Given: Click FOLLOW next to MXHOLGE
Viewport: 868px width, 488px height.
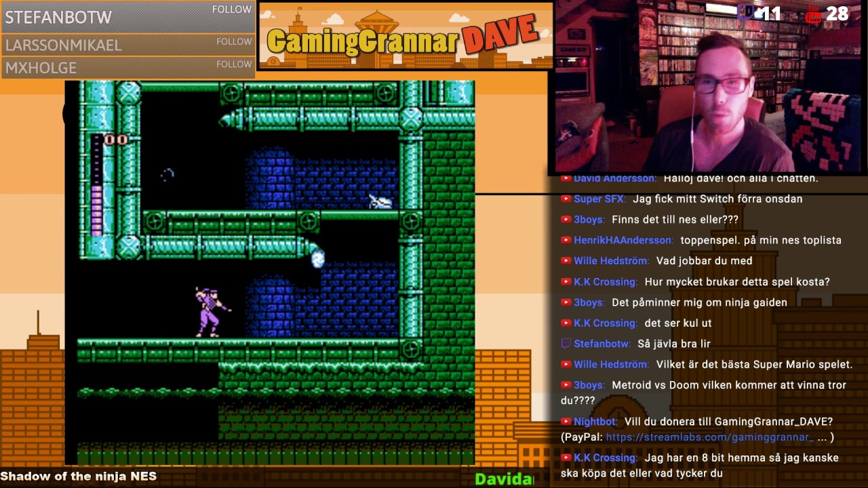Looking at the screenshot, I should 234,64.
